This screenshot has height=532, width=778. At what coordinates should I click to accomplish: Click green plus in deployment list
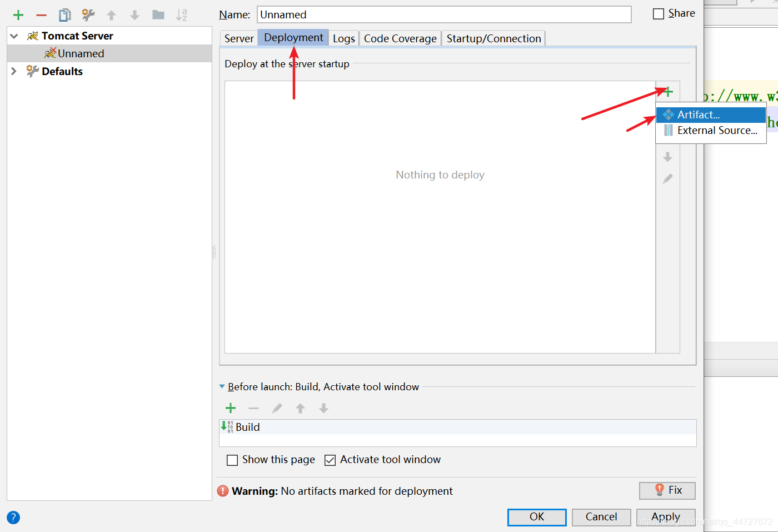click(x=668, y=92)
